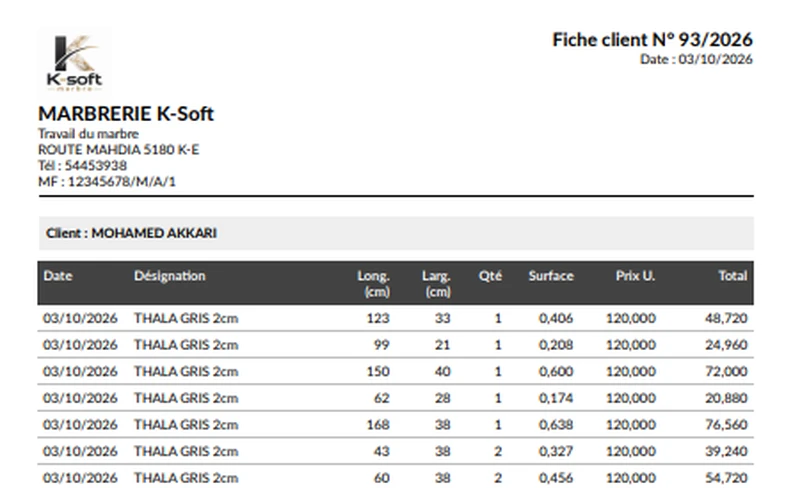Select the 'MF : 12345678/M/A/1' text

(x=107, y=182)
